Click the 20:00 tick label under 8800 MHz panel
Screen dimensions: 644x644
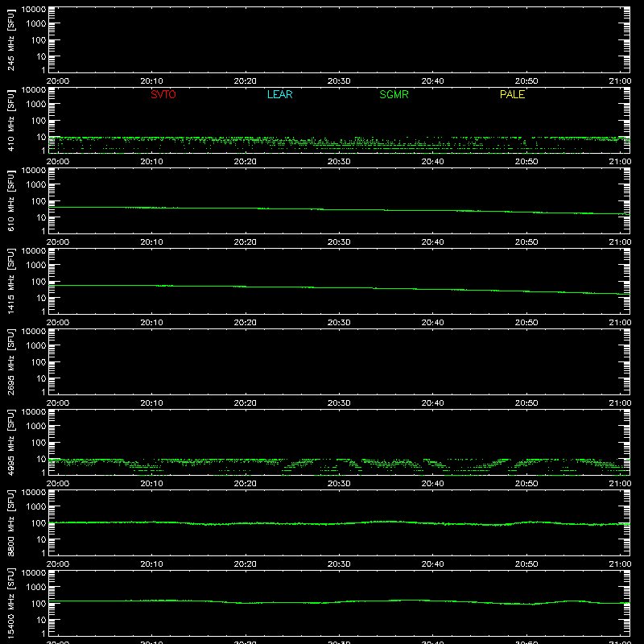pos(58,564)
